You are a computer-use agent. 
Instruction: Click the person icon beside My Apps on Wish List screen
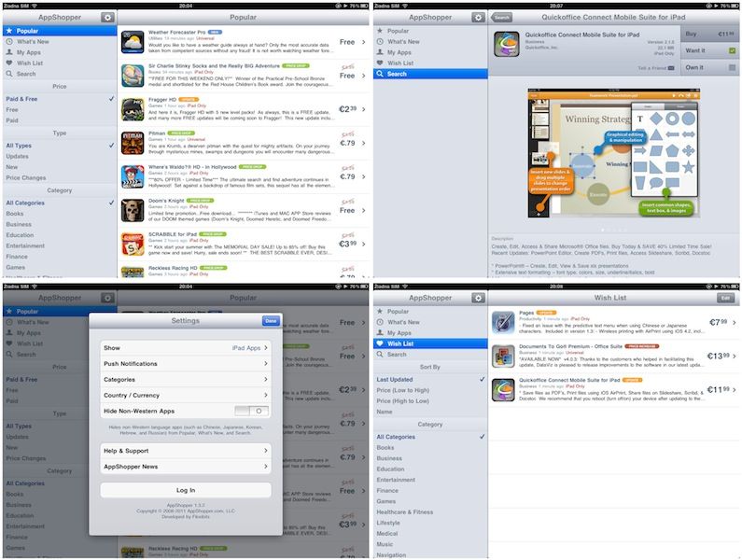pyautogui.click(x=380, y=333)
